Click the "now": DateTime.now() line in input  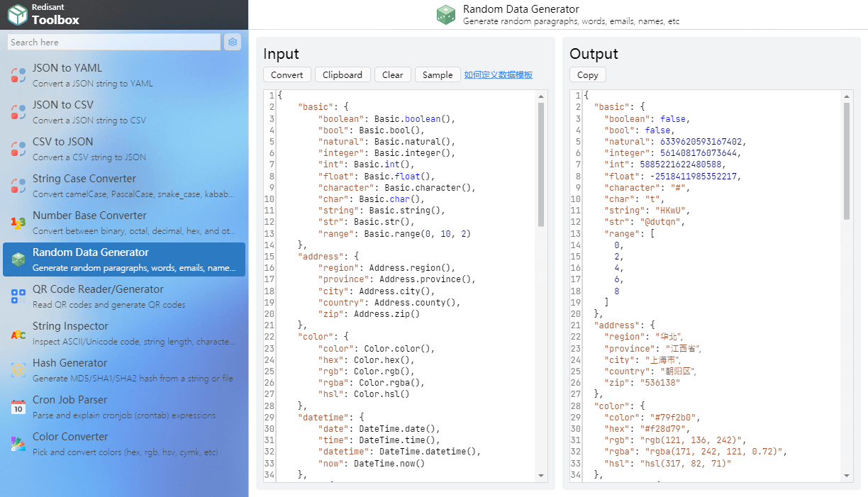tap(372, 463)
